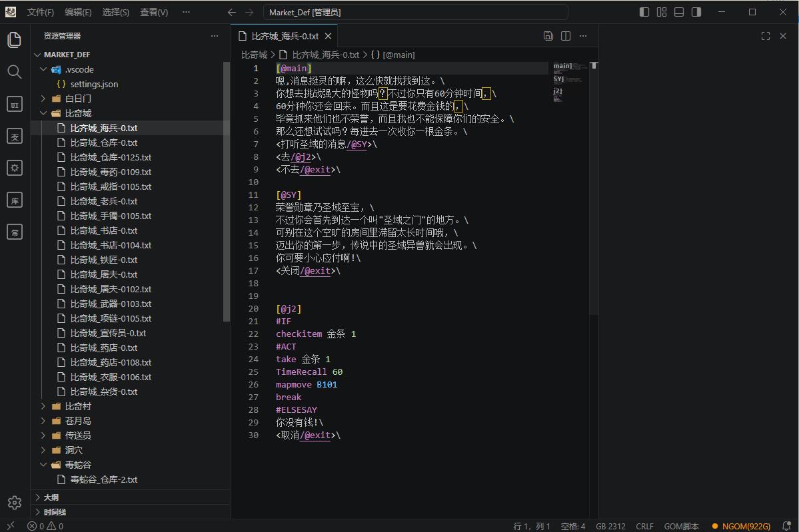Open notifications bell in status bar

(x=786, y=526)
